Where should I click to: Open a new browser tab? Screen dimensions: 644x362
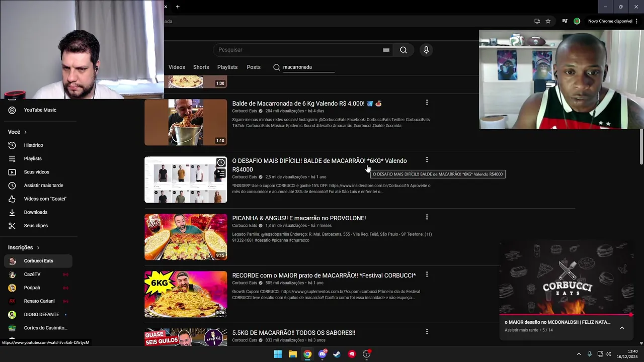click(x=178, y=7)
